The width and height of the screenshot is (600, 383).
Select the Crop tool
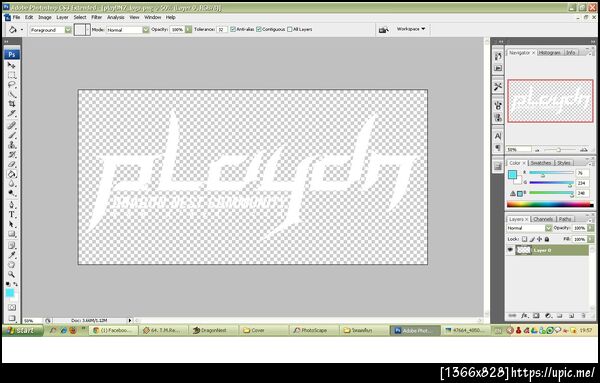11,104
